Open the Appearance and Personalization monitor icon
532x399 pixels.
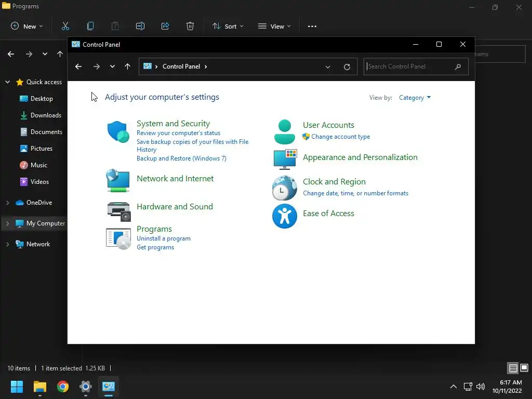[x=285, y=159]
